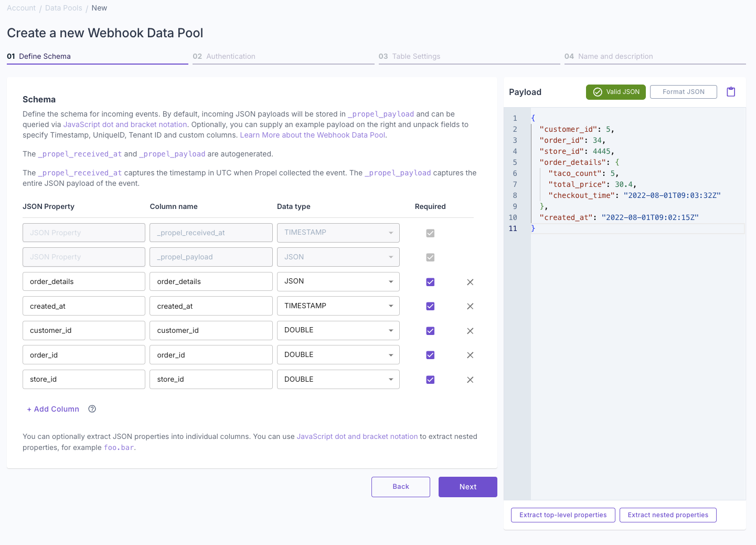Delete the created_at schema row
756x545 pixels.
pyautogui.click(x=470, y=306)
